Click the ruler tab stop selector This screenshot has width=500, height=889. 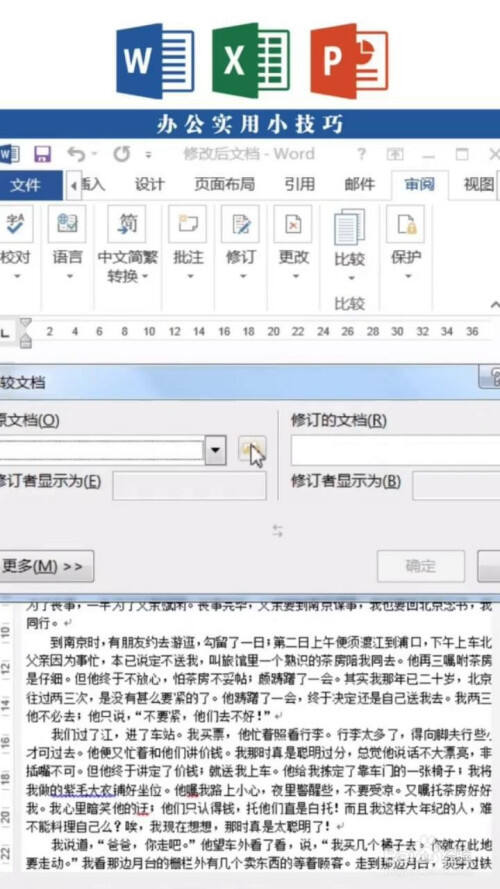[x=5, y=335]
